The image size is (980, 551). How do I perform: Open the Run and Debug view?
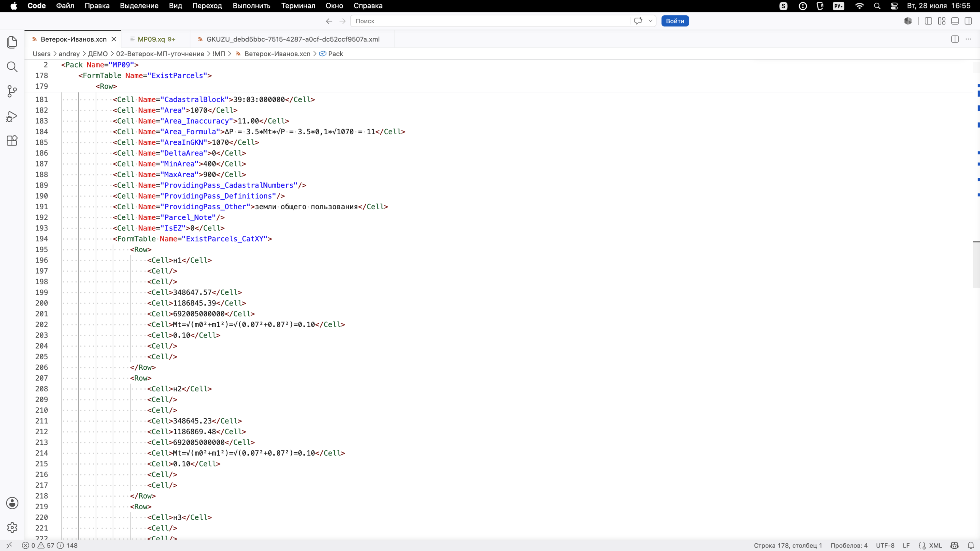click(x=12, y=116)
